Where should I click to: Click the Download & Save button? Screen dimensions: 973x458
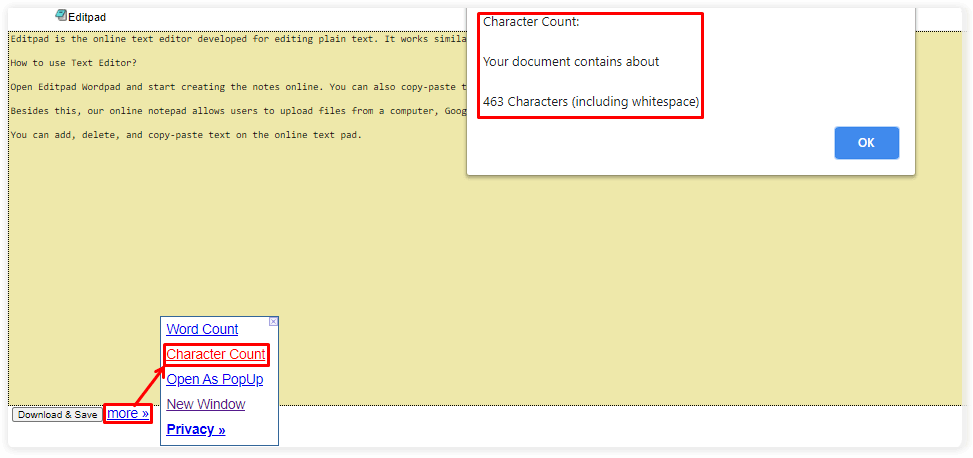57,415
